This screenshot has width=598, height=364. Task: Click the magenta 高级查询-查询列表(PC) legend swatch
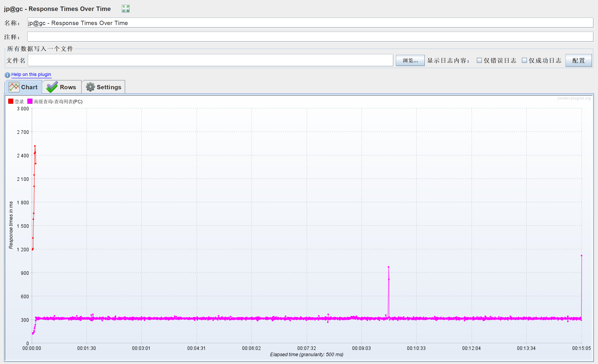[30, 101]
